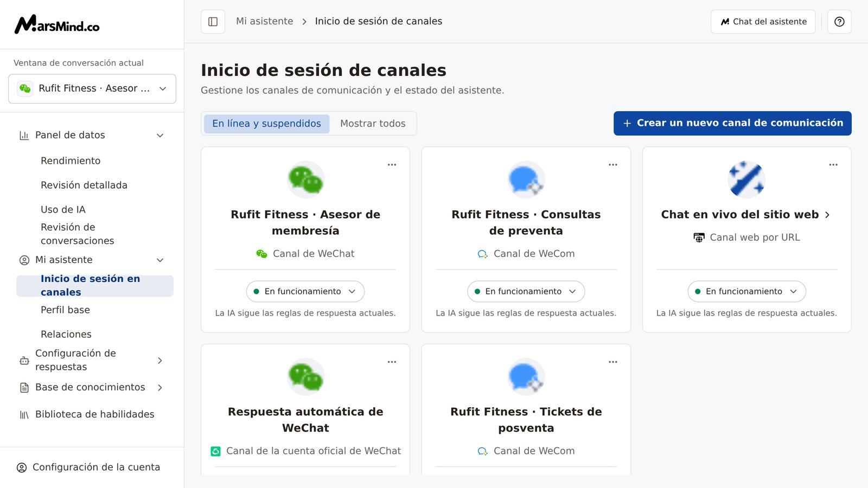Image resolution: width=868 pixels, height=488 pixels.
Task: Click Crear un nuevo canal de comunicación
Action: point(732,123)
